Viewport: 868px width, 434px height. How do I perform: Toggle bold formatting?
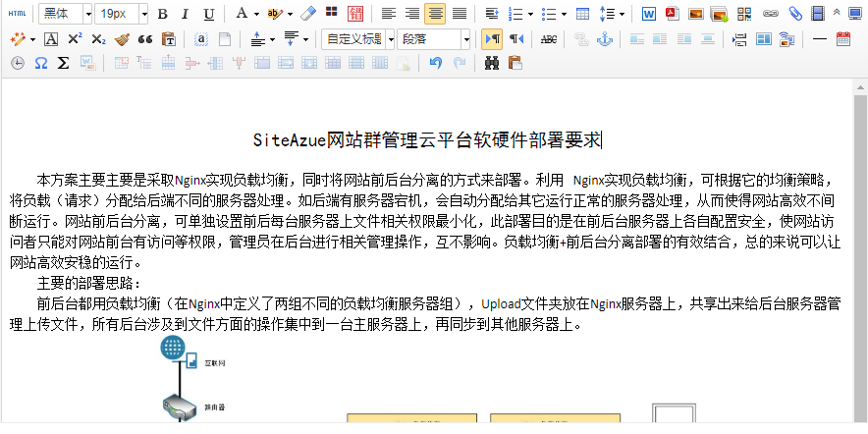pyautogui.click(x=162, y=14)
